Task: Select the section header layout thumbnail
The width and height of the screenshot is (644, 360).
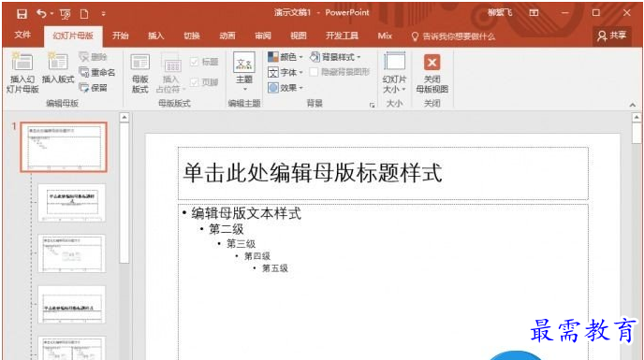Action: [72, 305]
